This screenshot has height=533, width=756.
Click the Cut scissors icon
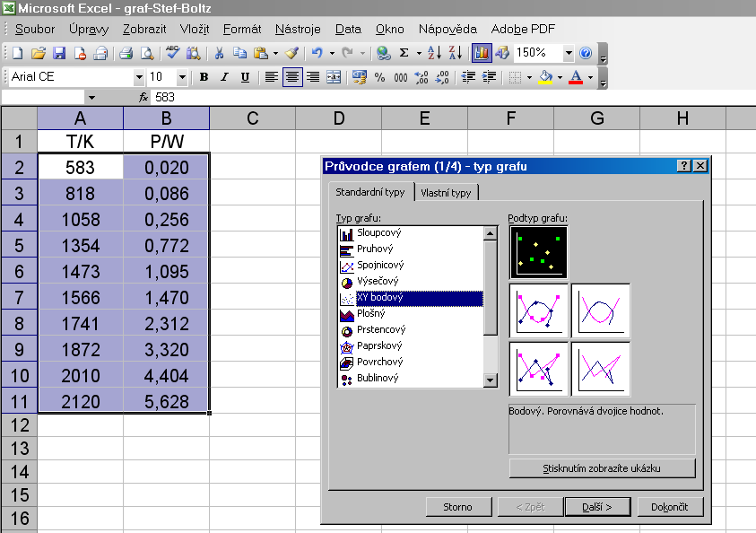click(x=219, y=53)
